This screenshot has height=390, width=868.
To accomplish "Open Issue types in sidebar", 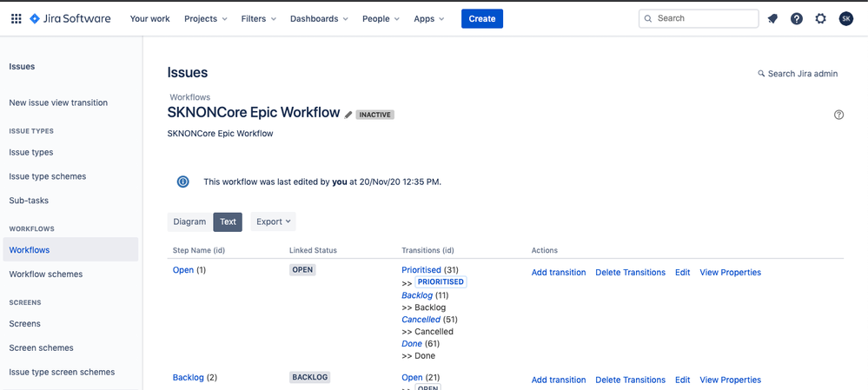I will pos(31,152).
